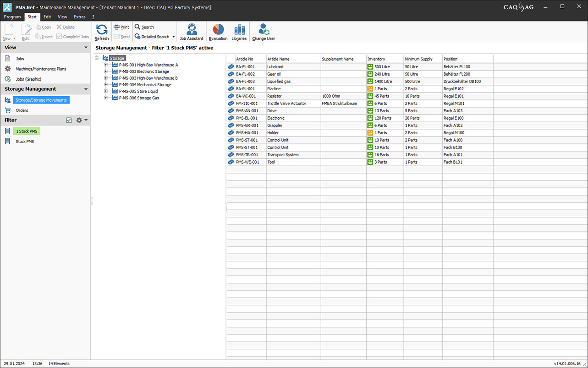Sort by the Supplement Name column header
Image resolution: width=588 pixels, height=368 pixels.
[x=343, y=59]
